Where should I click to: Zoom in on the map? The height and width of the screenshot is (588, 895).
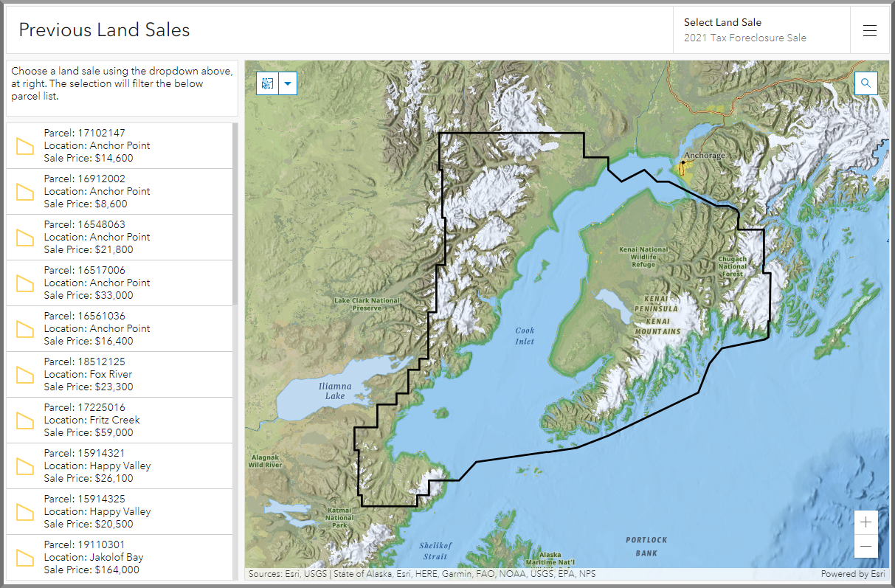pos(865,522)
